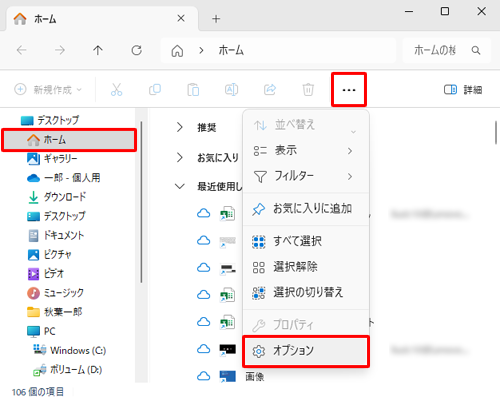500x401 pixels.
Task: Click the main file list scrollbar
Action: coord(496,133)
